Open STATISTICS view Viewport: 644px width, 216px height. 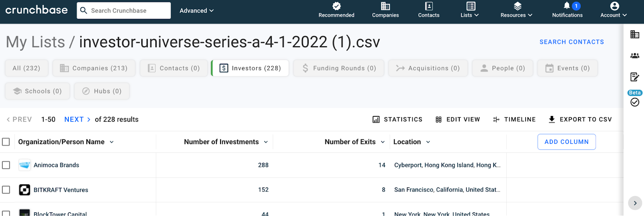coord(397,119)
